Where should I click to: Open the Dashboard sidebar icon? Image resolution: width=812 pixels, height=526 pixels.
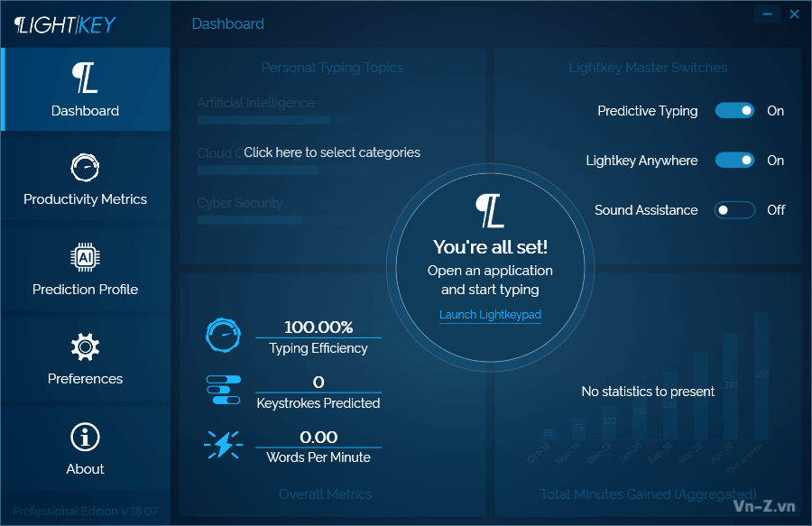(x=85, y=78)
